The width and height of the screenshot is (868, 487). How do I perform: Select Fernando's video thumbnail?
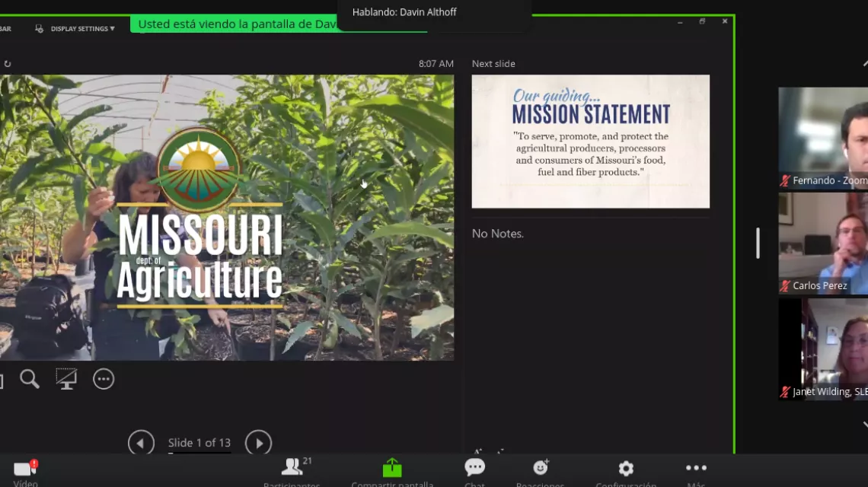click(x=824, y=135)
